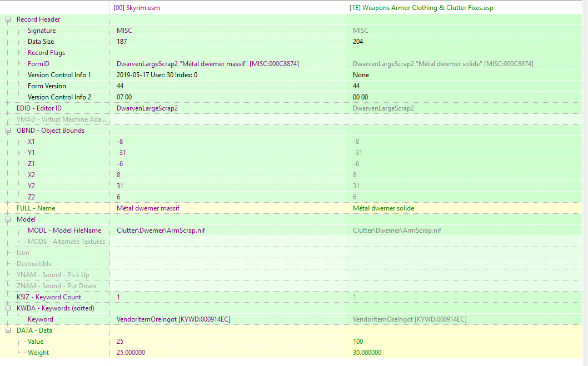Select the X2 bounds row label

pos(32,175)
